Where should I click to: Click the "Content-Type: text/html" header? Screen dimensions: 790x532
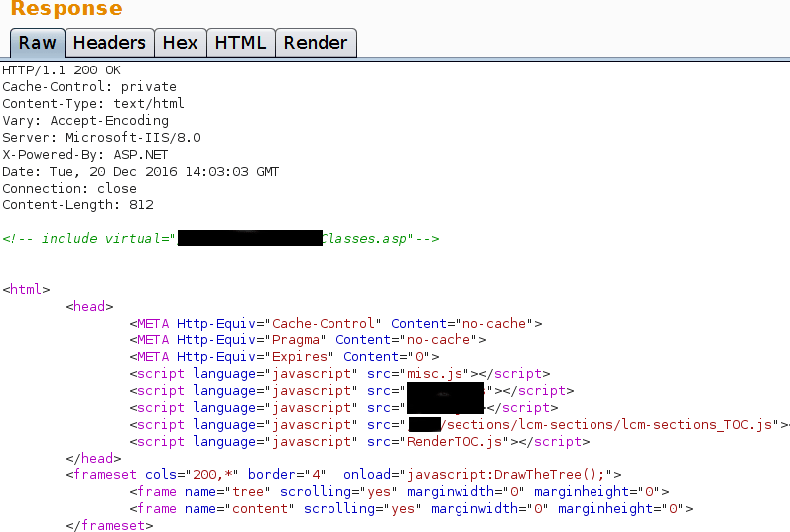pos(93,104)
